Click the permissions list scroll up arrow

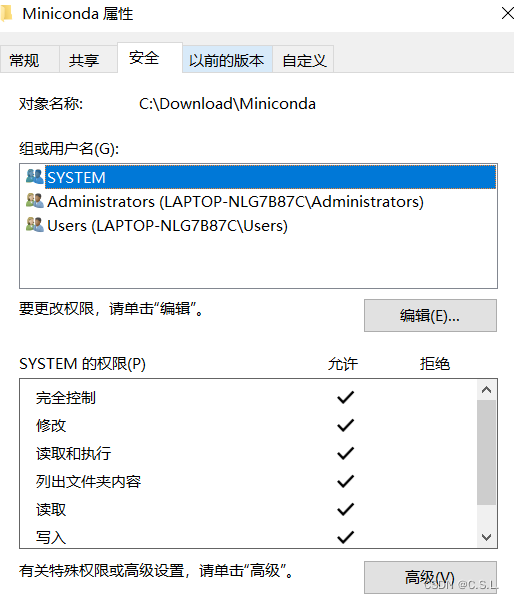tap(486, 390)
